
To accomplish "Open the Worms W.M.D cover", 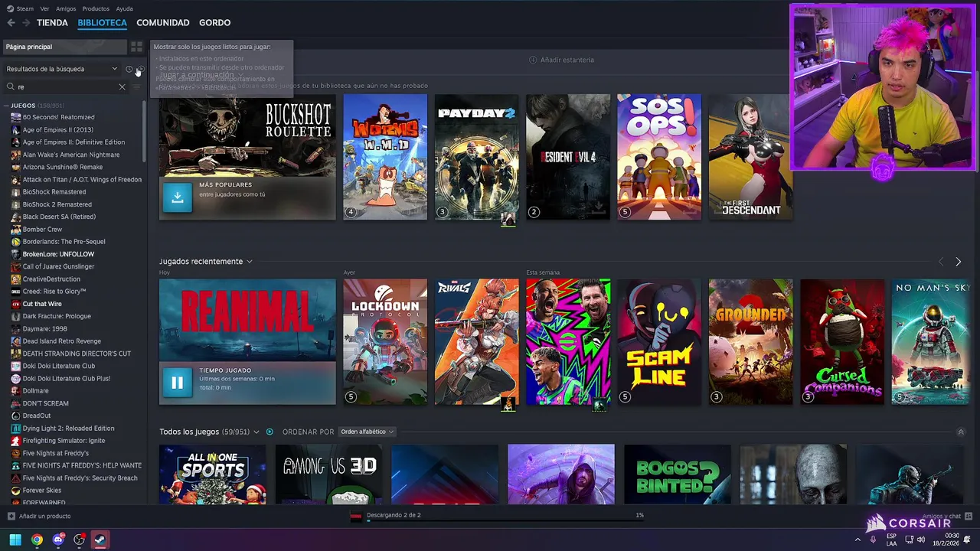I will (385, 157).
